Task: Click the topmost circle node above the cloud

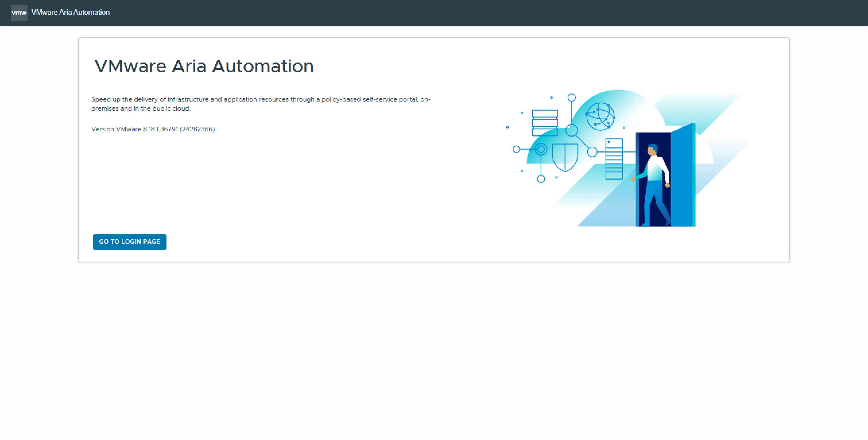Action: coord(571,98)
